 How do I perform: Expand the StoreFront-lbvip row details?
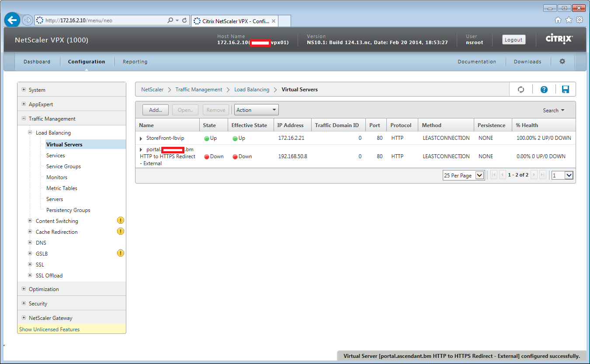click(x=141, y=139)
